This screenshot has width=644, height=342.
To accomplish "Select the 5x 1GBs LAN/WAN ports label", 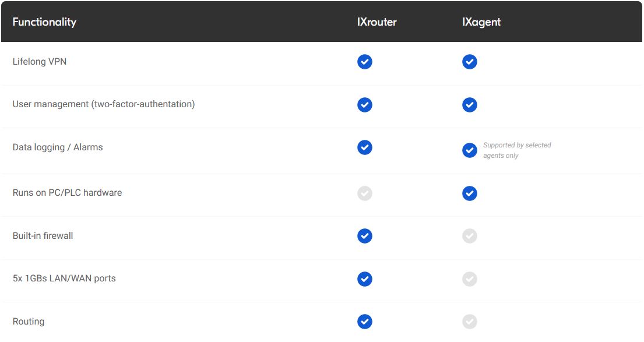I will coord(64,278).
